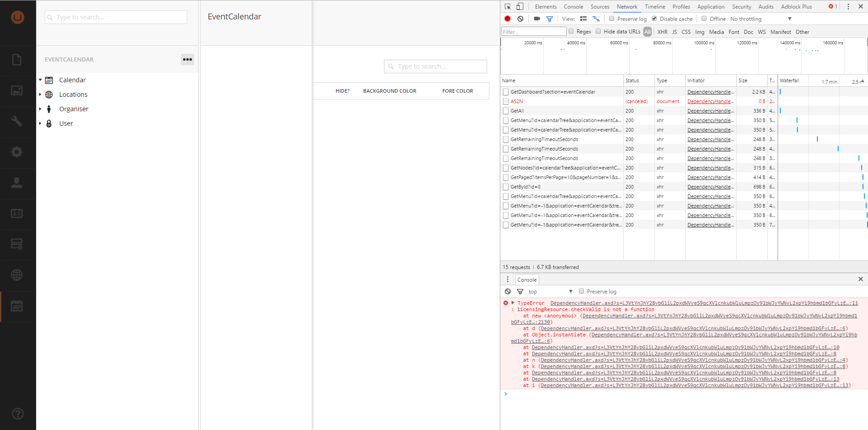Open console drawer three-dot menu
This screenshot has height=430, width=868.
click(508, 279)
